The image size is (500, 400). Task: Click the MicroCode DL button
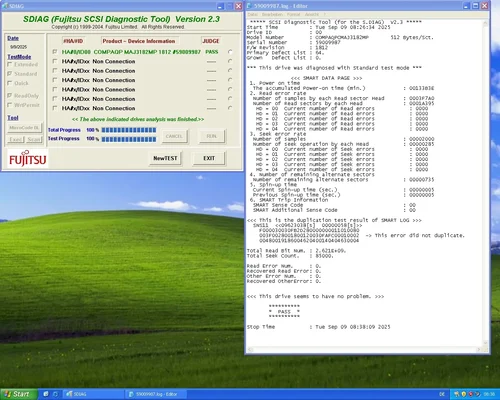[x=24, y=128]
